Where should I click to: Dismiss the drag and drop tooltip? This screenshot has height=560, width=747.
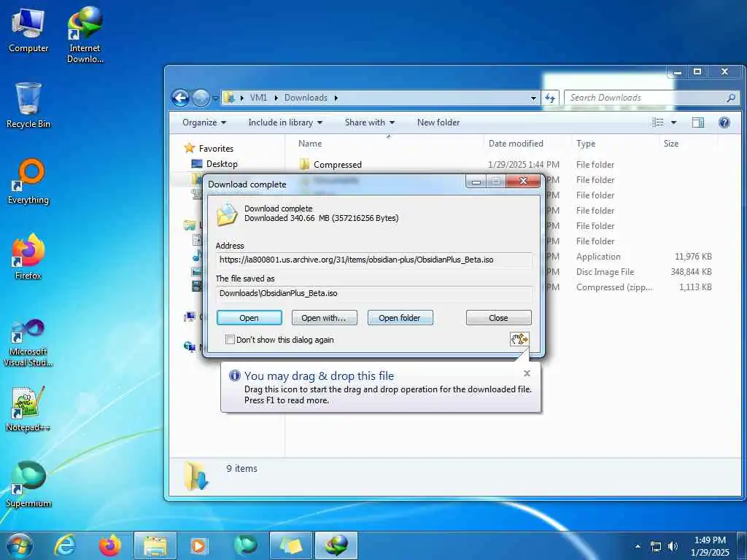[x=527, y=373]
